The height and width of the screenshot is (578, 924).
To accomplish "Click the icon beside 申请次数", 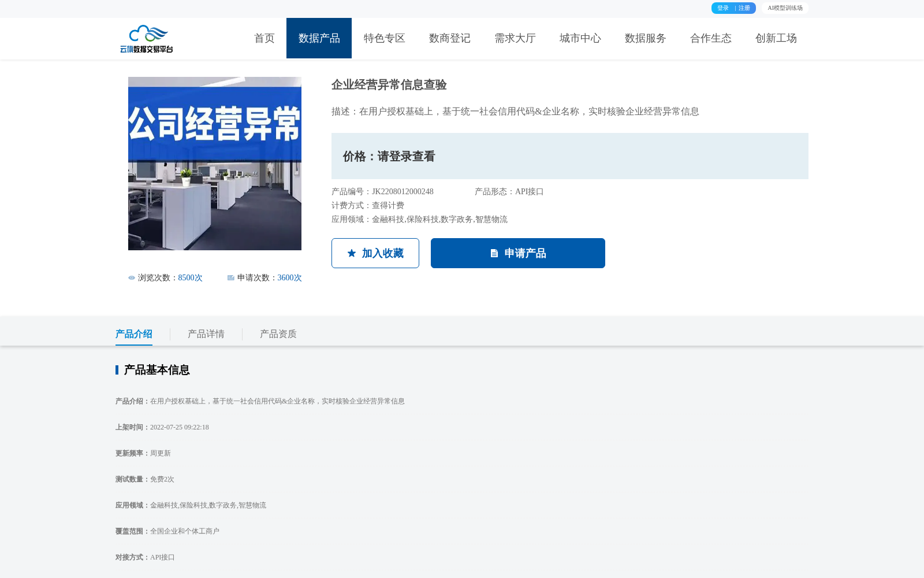I will coord(231,278).
